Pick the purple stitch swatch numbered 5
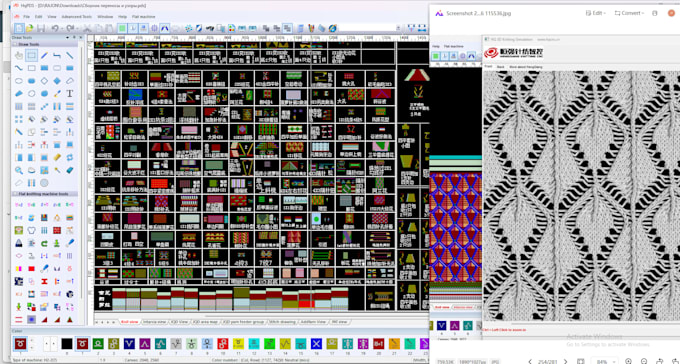Image resolution: width=680 pixels, height=364 pixels. click(144, 344)
